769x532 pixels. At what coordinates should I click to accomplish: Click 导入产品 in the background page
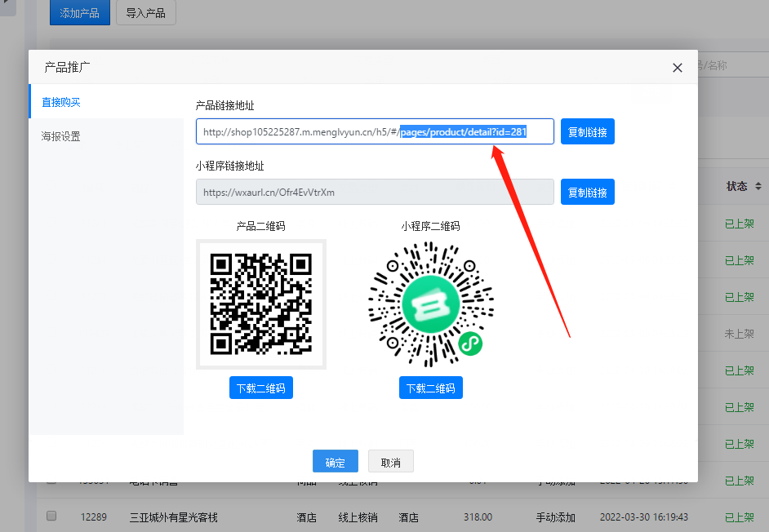tap(145, 13)
